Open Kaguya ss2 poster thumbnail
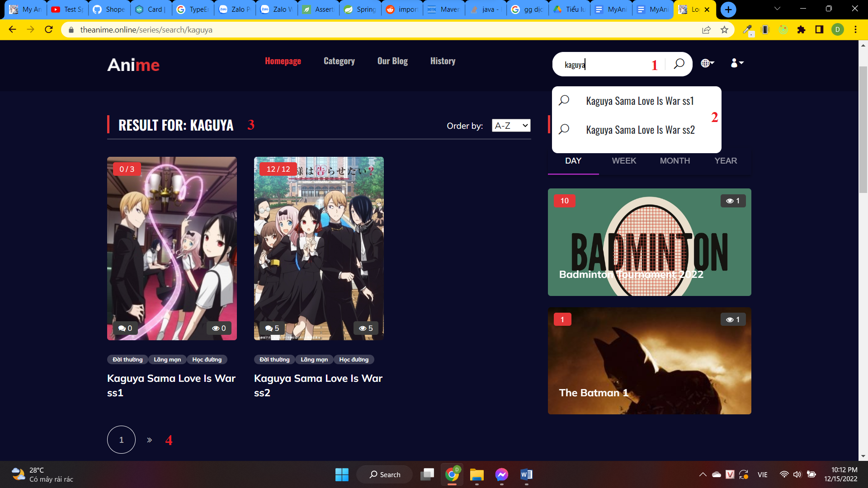868x488 pixels. coord(319,249)
